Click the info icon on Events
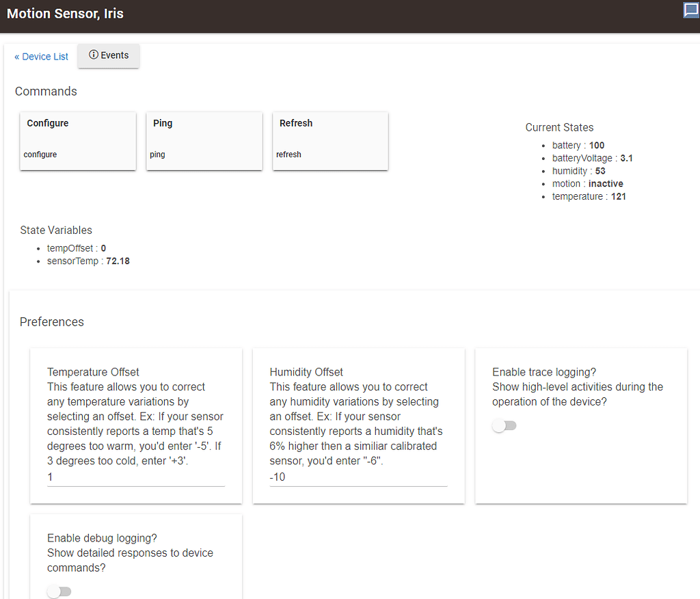Viewport: 700px width, 599px height. tap(94, 55)
